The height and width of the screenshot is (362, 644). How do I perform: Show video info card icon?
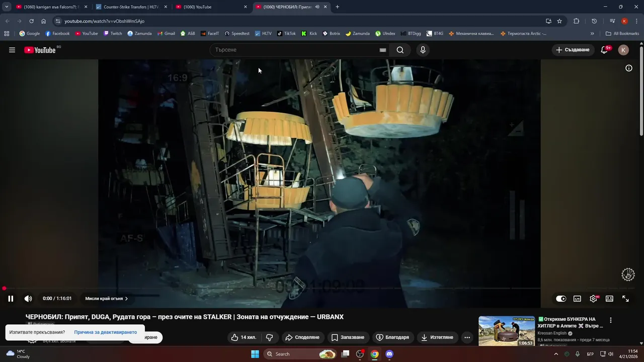(628, 68)
